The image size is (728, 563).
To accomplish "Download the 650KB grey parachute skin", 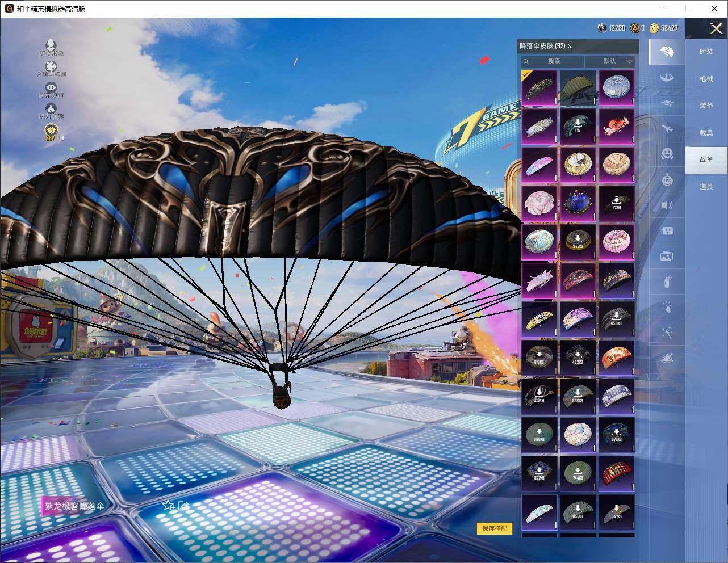I will point(617,319).
